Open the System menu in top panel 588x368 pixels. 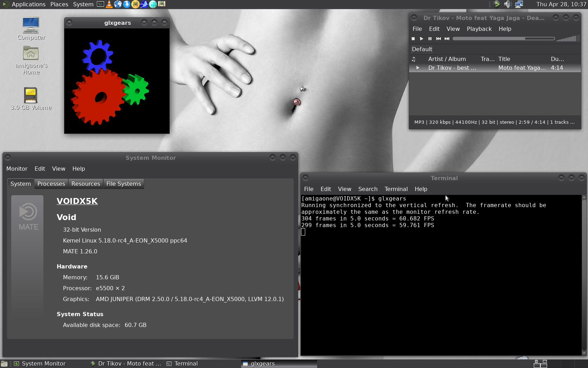(x=83, y=4)
